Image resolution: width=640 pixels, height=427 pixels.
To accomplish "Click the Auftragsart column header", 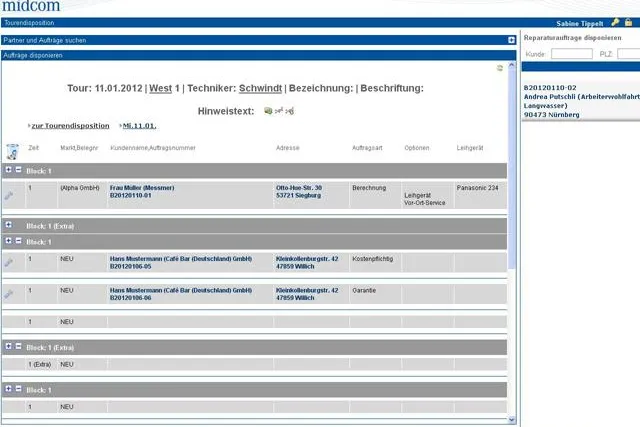I will [x=367, y=148].
